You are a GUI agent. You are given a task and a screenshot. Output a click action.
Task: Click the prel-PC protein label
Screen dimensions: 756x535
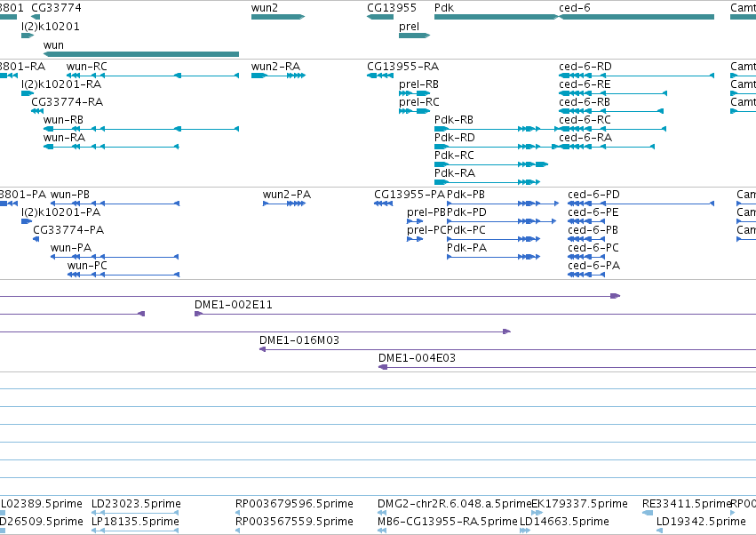click(426, 230)
